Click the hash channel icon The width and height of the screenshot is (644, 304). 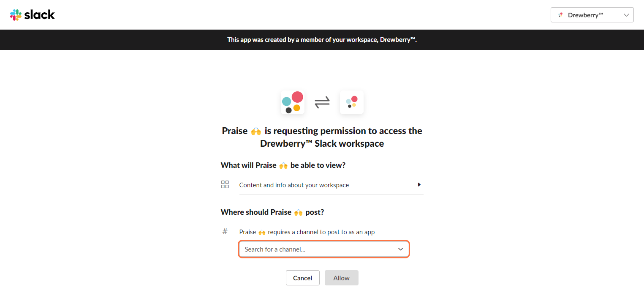coord(225,231)
